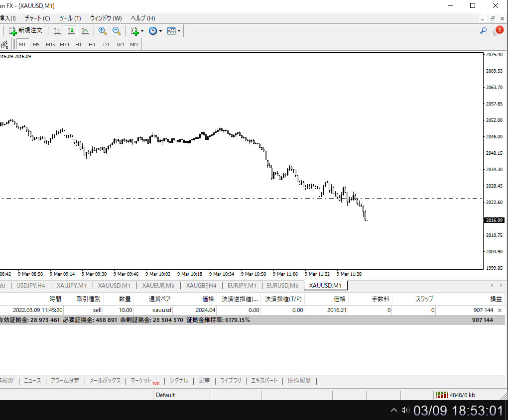Close the xauusd sell position
The height and width of the screenshot is (420, 508).
(x=500, y=310)
